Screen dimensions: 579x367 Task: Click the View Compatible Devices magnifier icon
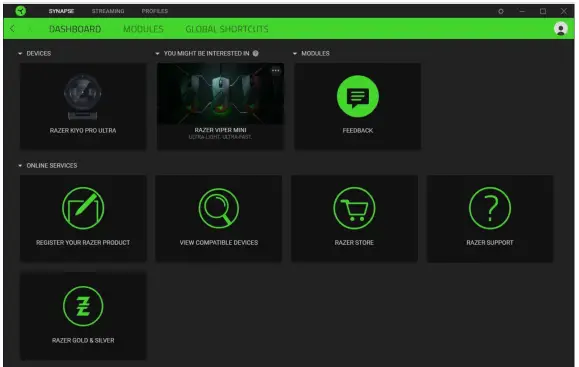[219, 208]
